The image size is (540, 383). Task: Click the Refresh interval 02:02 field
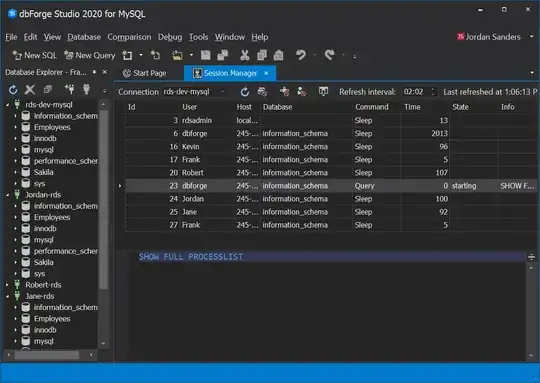(x=416, y=92)
